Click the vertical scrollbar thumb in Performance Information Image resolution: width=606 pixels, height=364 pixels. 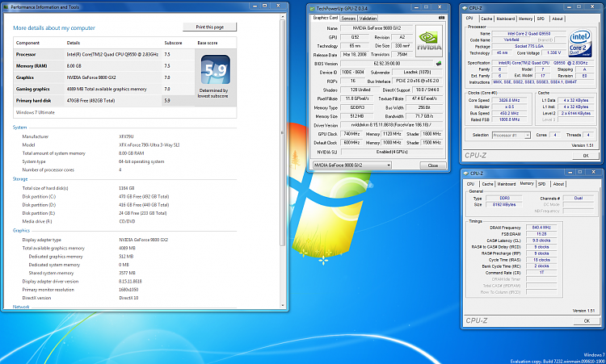283,133
